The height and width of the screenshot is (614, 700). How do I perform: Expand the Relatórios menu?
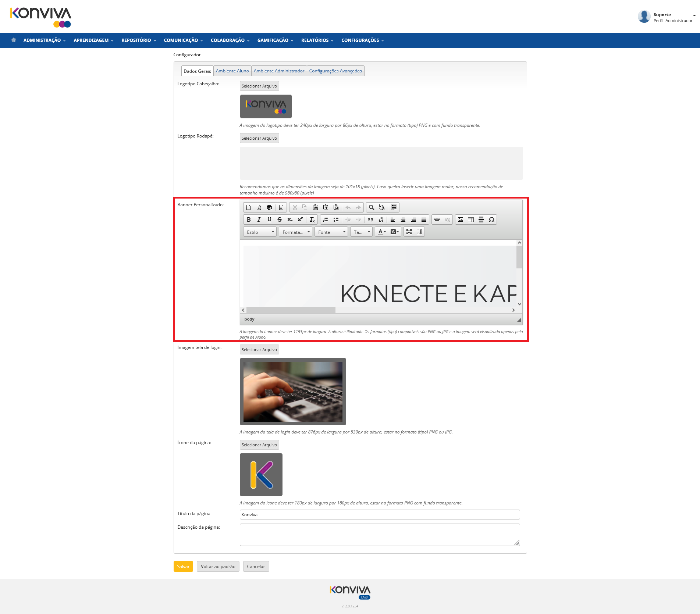[x=317, y=40]
